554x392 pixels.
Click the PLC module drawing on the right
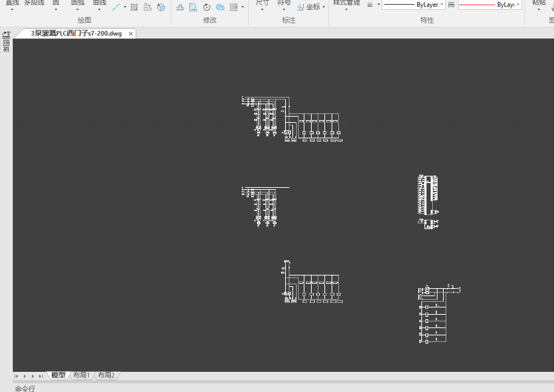pyautogui.click(x=428, y=202)
